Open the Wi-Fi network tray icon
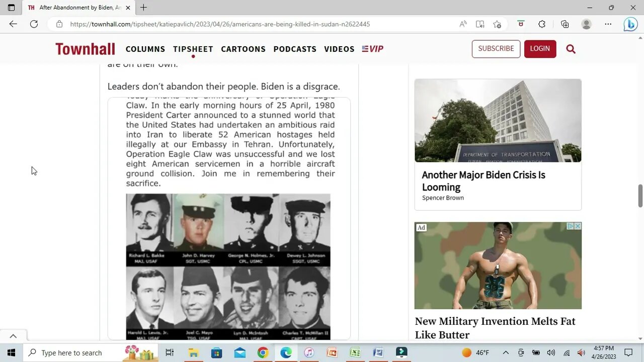Viewport: 644px width, 362px height. pyautogui.click(x=567, y=352)
